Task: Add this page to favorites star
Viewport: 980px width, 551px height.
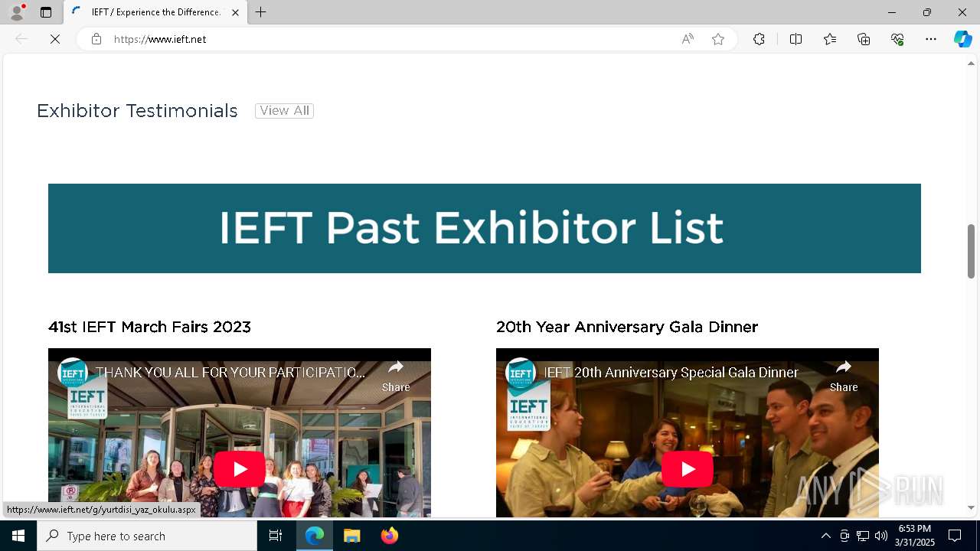Action: 718,39
